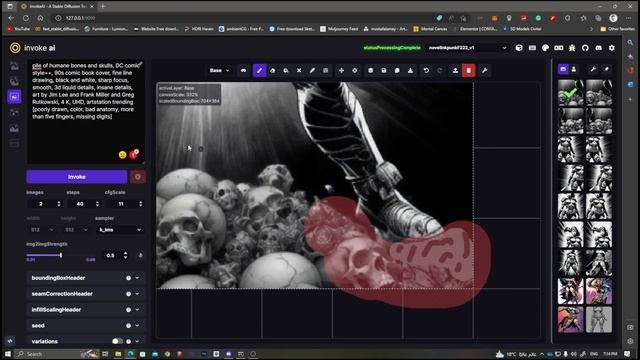Viewport: 640px width, 360px height.
Task: Open canvas settings wrench icon
Action: click(x=484, y=71)
